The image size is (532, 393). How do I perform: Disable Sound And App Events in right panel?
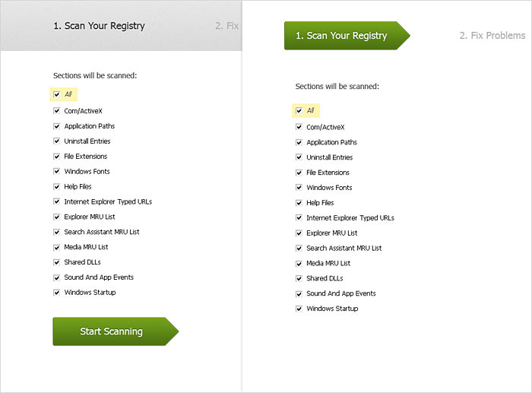click(x=299, y=293)
